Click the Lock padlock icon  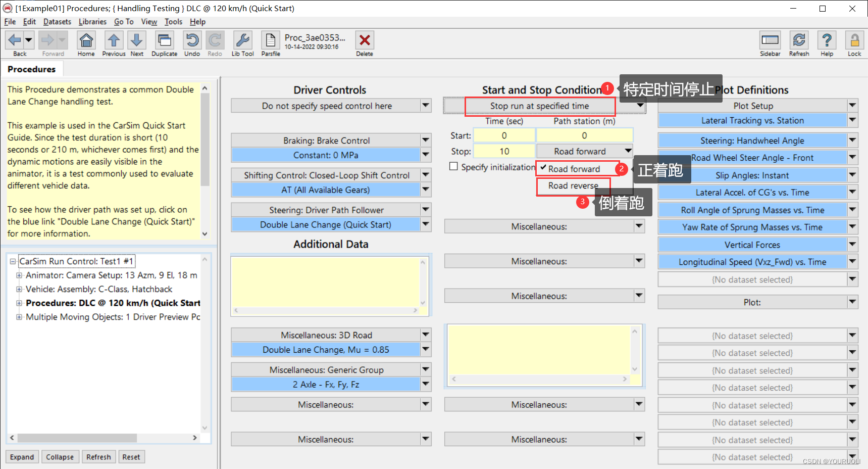[x=854, y=40]
